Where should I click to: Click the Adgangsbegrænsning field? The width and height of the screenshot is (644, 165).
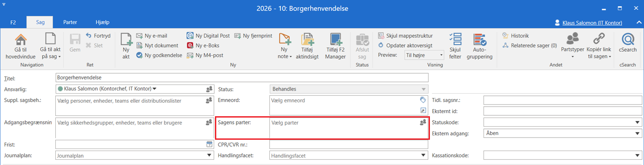coord(134,128)
